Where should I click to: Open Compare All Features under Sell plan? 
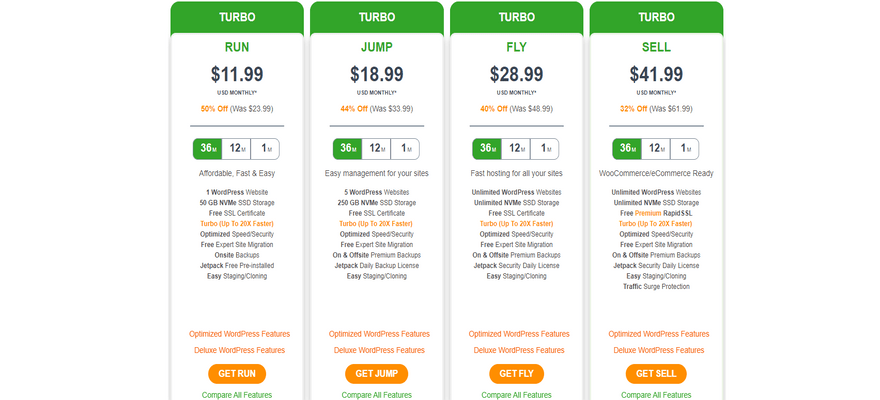[x=656, y=395]
